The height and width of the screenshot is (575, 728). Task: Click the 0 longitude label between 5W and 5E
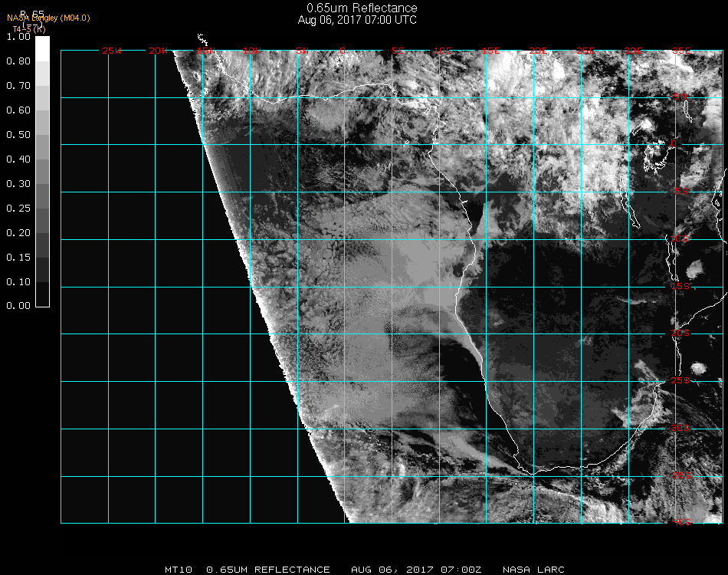coord(343,51)
